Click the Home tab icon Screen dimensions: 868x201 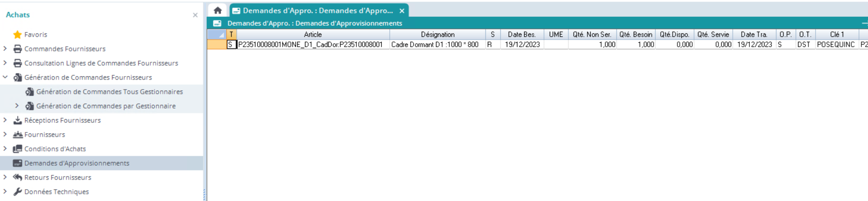218,10
